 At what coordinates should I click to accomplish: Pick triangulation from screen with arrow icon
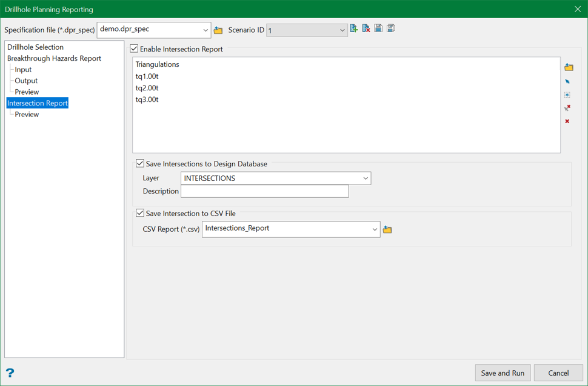pos(567,81)
